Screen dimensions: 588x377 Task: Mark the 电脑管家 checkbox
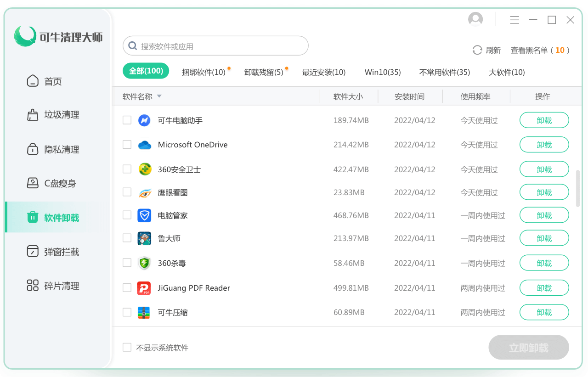pos(127,215)
